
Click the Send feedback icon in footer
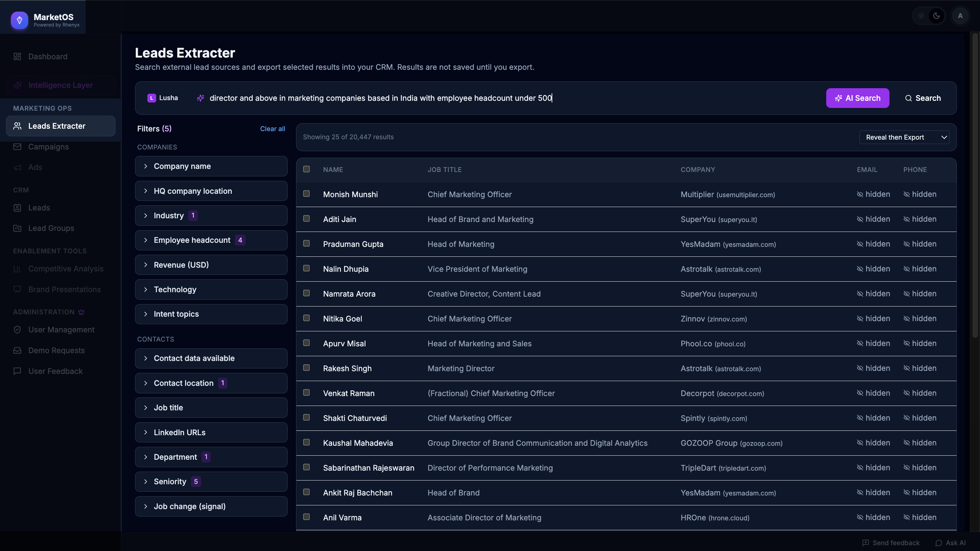[865, 542]
